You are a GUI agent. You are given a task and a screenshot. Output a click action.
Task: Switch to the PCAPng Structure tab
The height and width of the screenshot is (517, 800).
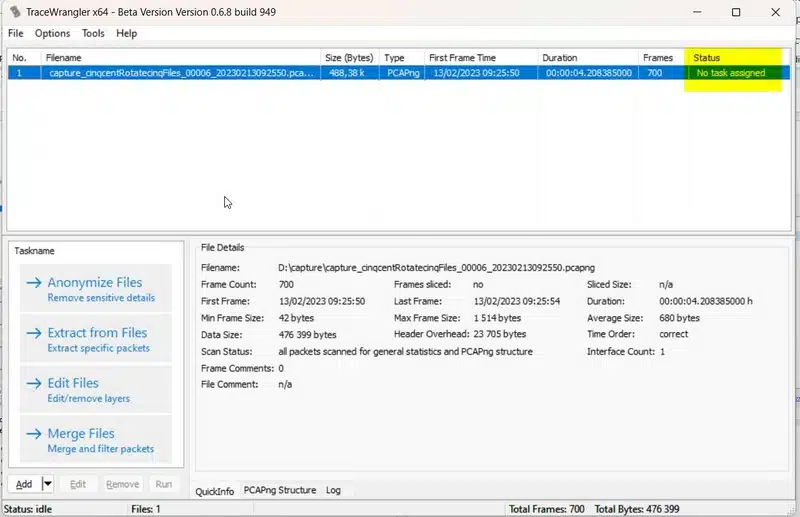pyautogui.click(x=280, y=490)
